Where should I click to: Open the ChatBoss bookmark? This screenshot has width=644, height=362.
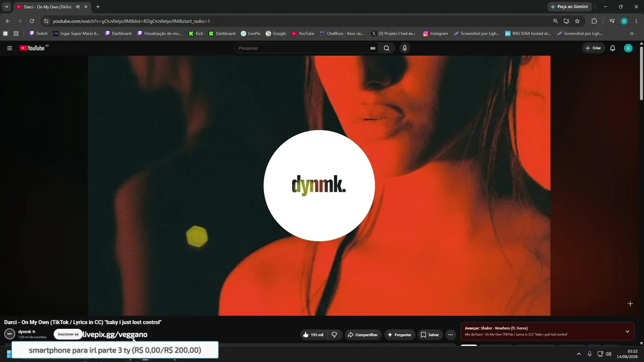pos(342,34)
